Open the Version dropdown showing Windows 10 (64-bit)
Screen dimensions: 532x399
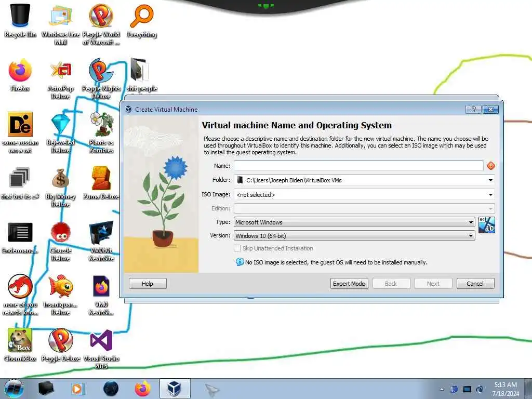354,236
